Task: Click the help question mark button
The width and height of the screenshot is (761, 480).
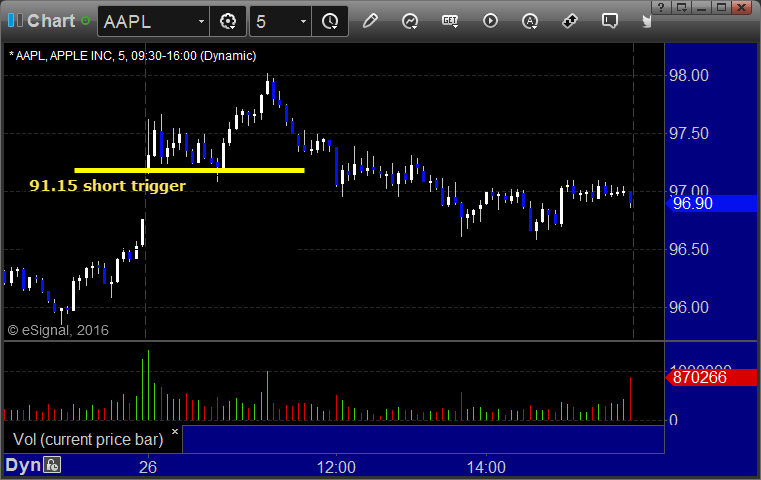Action: click(x=661, y=7)
